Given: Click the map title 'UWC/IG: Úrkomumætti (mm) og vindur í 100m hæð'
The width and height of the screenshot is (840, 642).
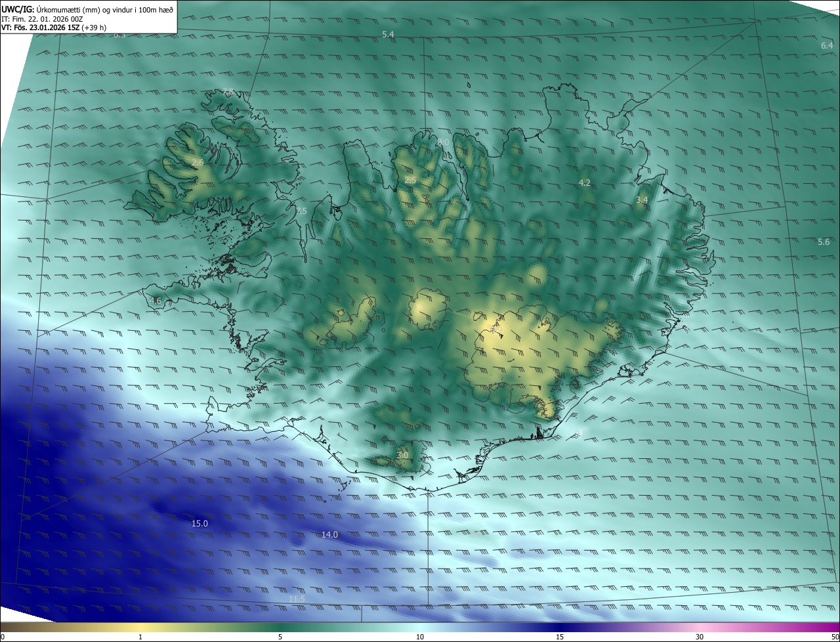Looking at the screenshot, I should point(87,10).
